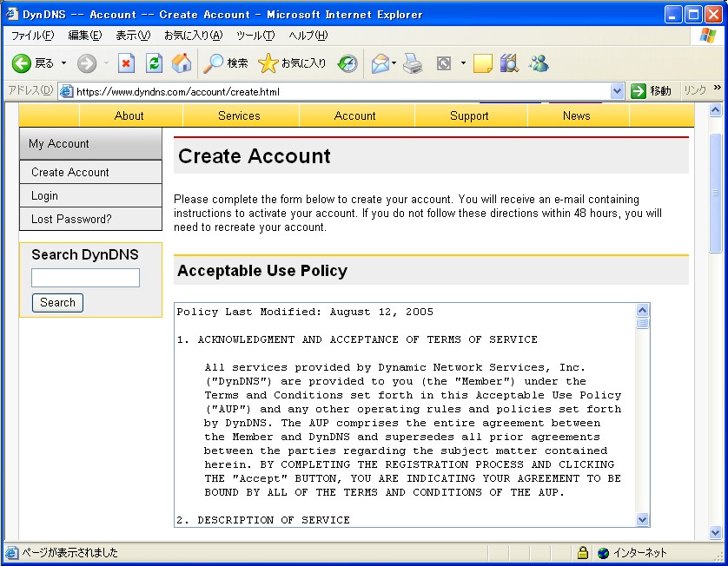Click the Search button under Search DynDNS
The image size is (728, 566).
pyautogui.click(x=57, y=302)
